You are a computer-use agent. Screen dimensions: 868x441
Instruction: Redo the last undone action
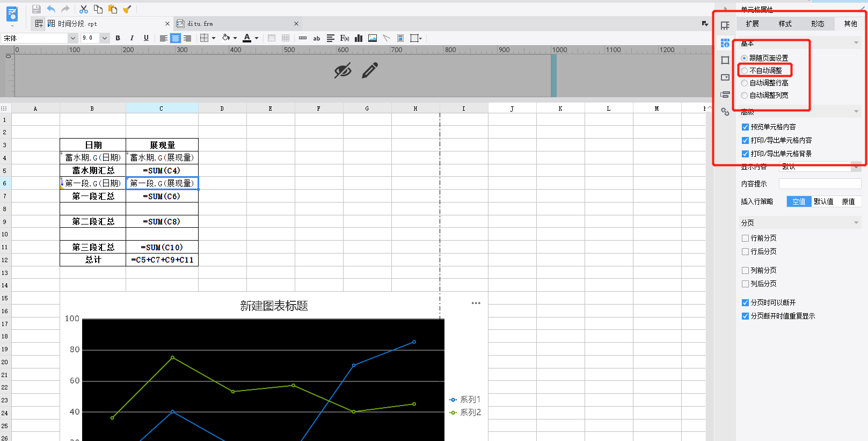pyautogui.click(x=65, y=9)
